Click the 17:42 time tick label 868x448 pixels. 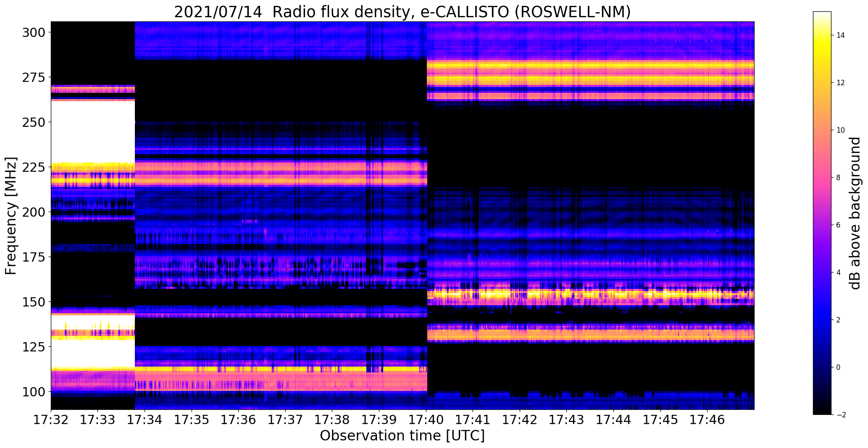(x=520, y=419)
